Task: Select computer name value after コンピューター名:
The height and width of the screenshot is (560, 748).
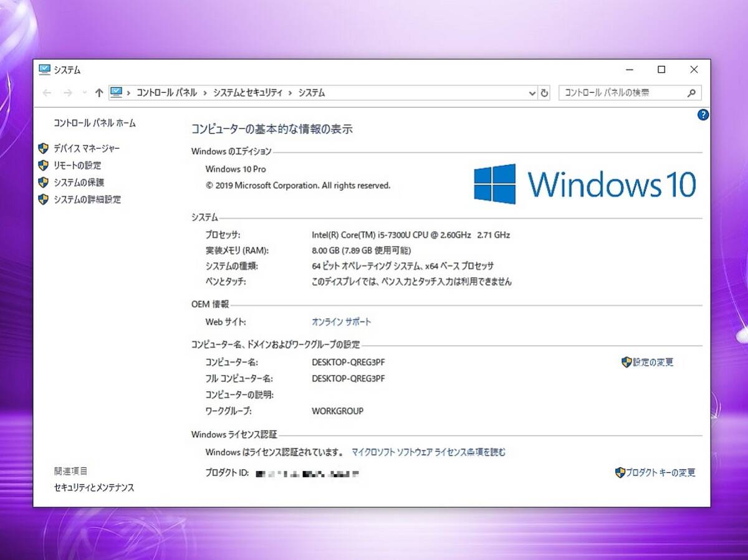Action: coord(348,362)
